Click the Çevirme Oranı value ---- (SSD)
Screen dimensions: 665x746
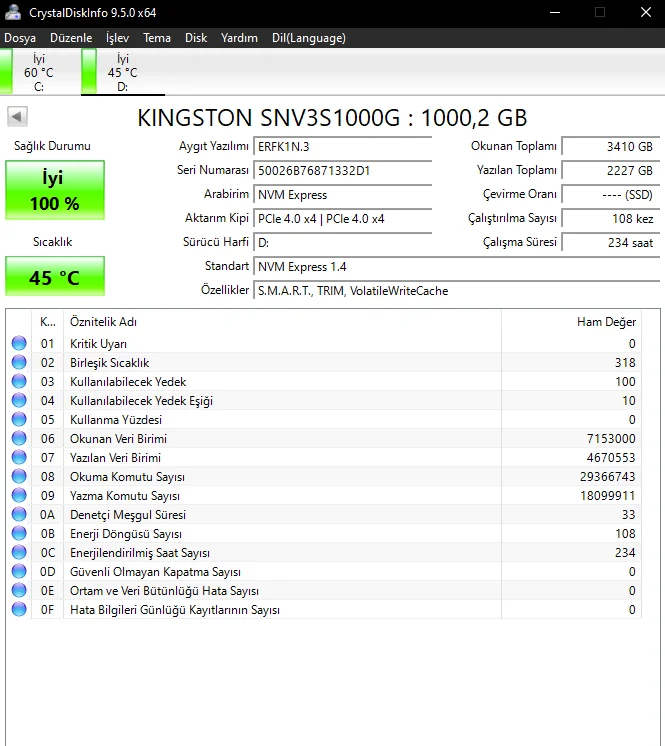coord(611,195)
